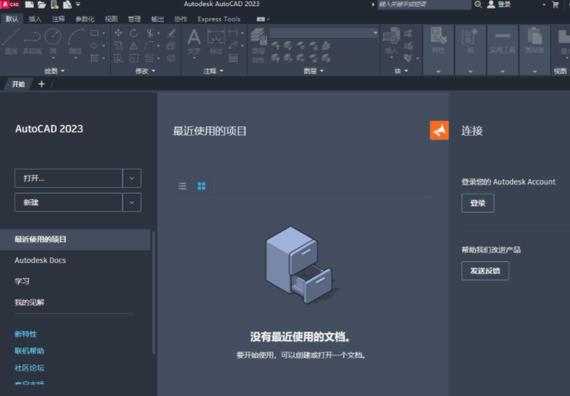Select the Rectangle tool in Draw panel
Image resolution: width=570 pixels, height=396 pixels.
(x=94, y=33)
